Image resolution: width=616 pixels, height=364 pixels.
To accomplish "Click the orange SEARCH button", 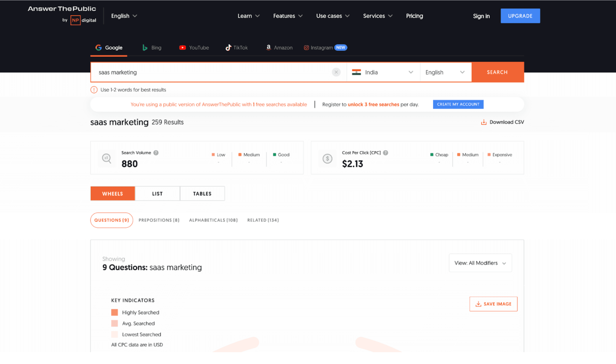I will [x=497, y=72].
